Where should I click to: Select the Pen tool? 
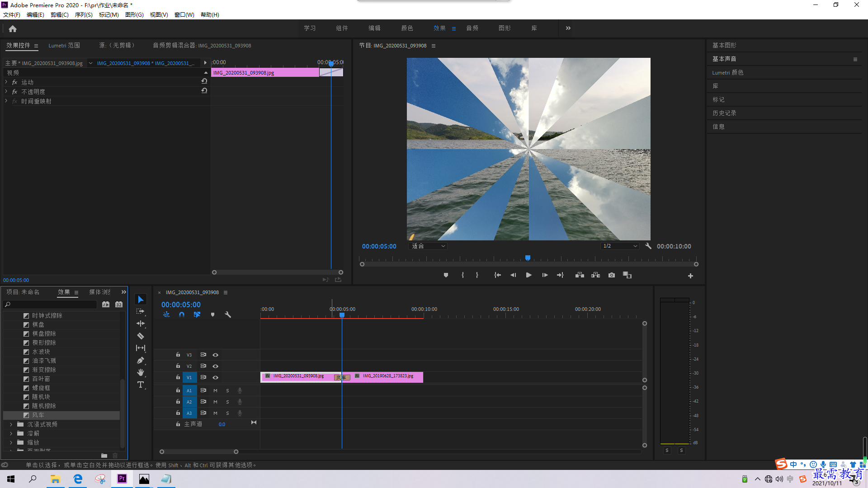coord(141,360)
